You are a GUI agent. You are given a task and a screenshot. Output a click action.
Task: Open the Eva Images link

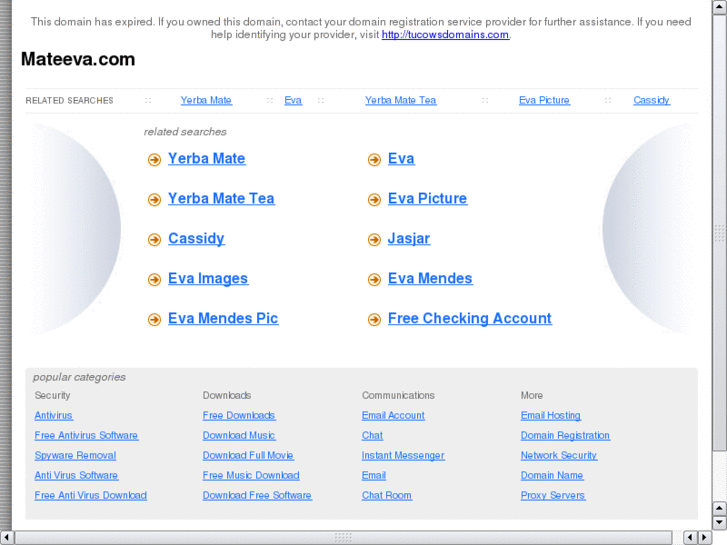208,278
